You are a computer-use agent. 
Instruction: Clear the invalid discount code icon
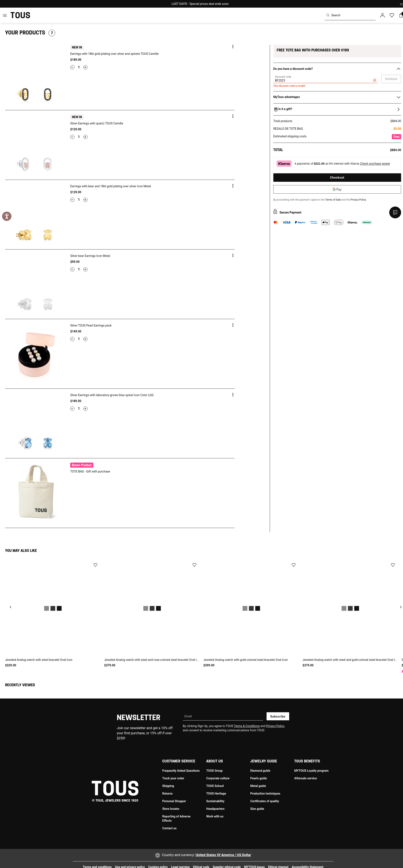[x=374, y=80]
